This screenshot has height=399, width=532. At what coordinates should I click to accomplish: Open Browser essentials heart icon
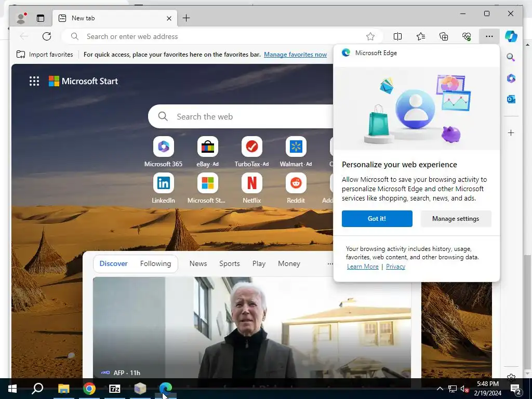pos(467,36)
